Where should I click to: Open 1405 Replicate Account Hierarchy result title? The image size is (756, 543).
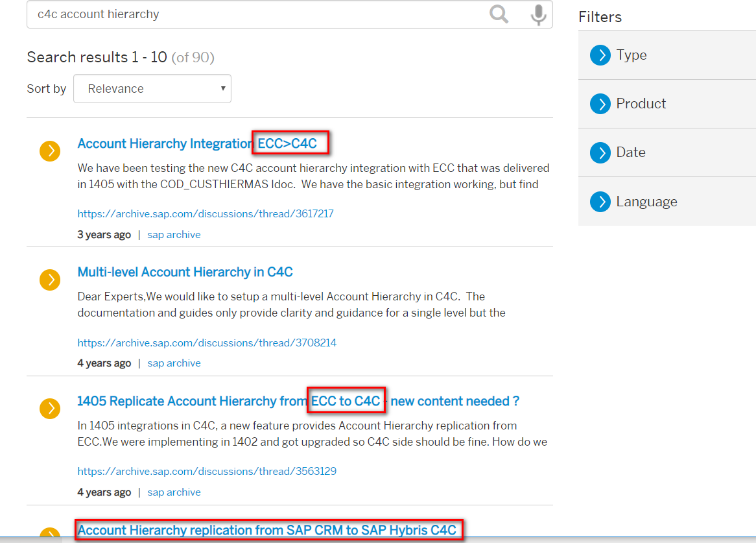point(298,401)
